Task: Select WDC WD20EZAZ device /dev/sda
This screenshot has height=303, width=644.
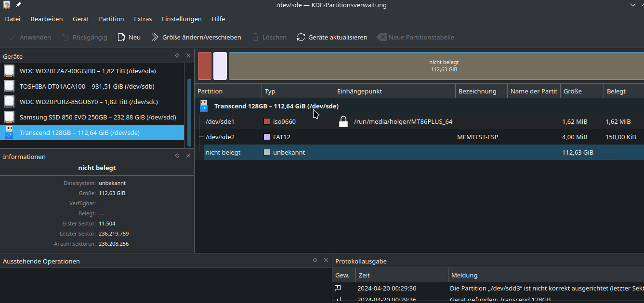Action: 88,71
